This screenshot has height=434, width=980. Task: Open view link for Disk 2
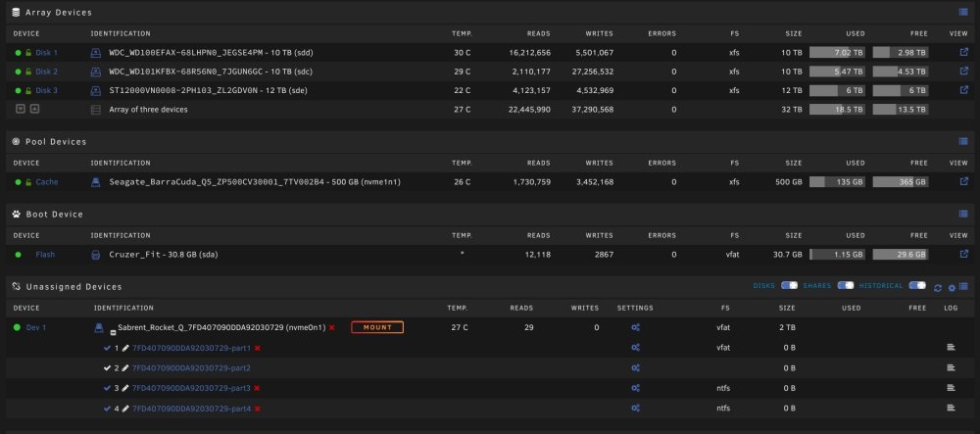(963, 72)
